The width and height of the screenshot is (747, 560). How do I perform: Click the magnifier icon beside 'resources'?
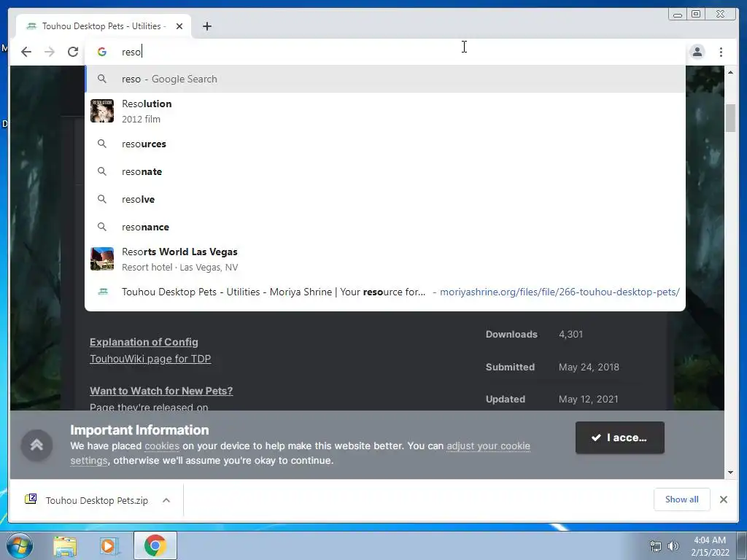(x=102, y=144)
